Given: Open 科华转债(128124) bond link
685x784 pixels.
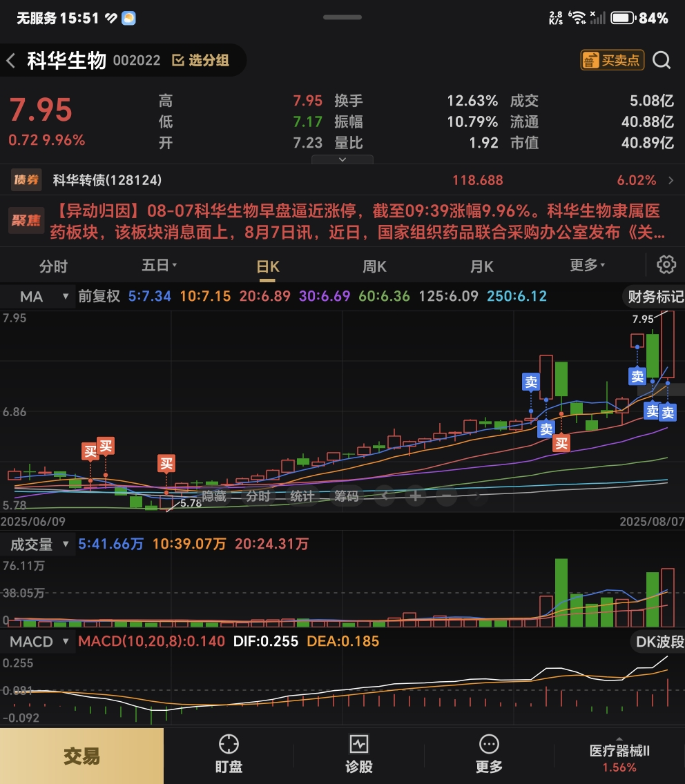Looking at the screenshot, I should [107, 180].
